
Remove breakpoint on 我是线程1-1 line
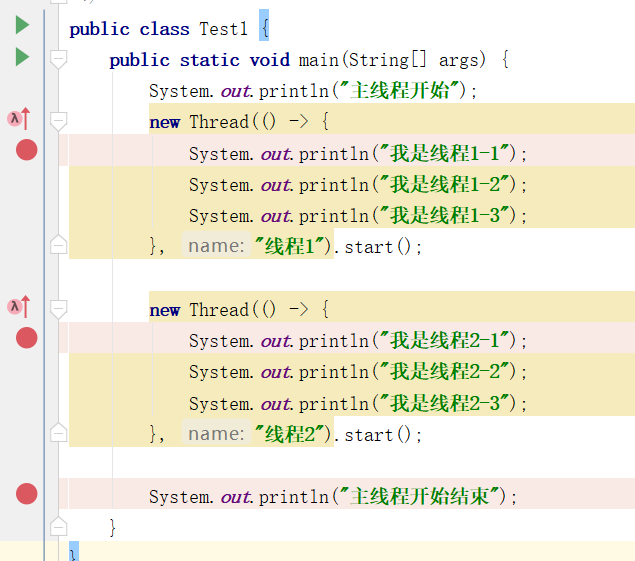tap(27, 150)
